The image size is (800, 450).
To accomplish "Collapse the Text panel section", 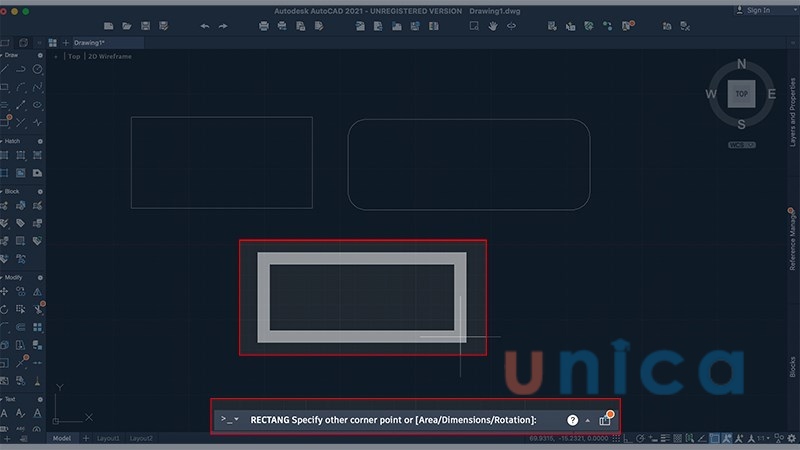I will (x=2, y=399).
